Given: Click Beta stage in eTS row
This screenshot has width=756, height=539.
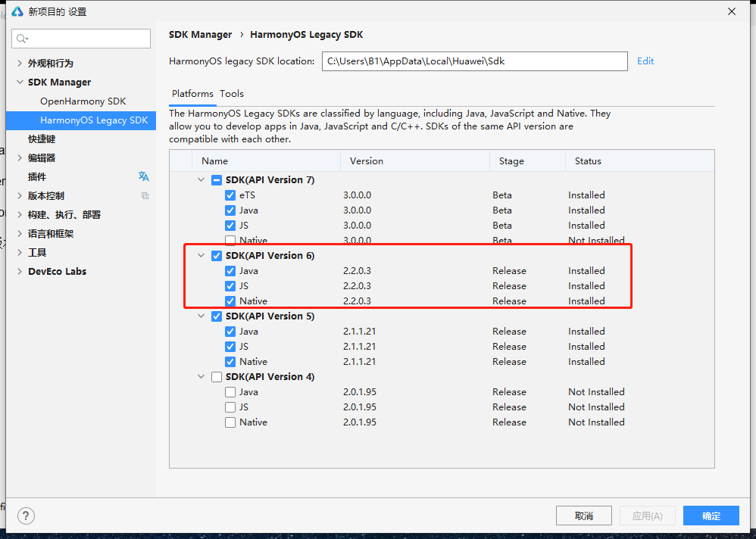Looking at the screenshot, I should pyautogui.click(x=502, y=195).
